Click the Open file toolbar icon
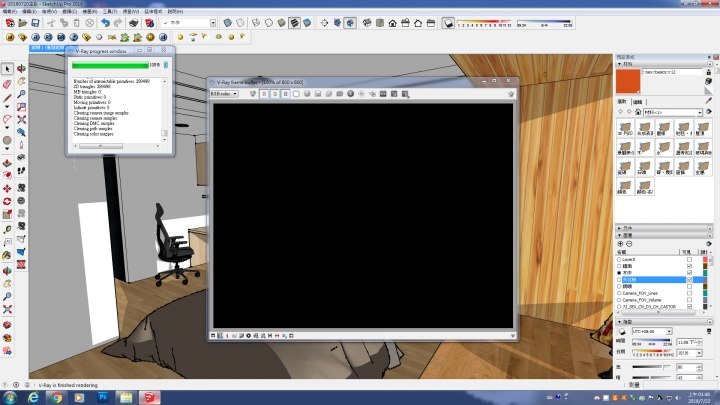This screenshot has height=405, width=720. click(x=22, y=22)
